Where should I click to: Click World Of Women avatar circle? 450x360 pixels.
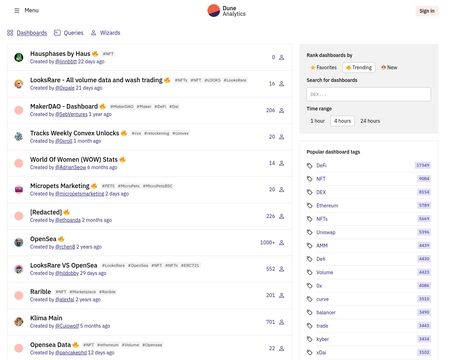[x=19, y=163]
